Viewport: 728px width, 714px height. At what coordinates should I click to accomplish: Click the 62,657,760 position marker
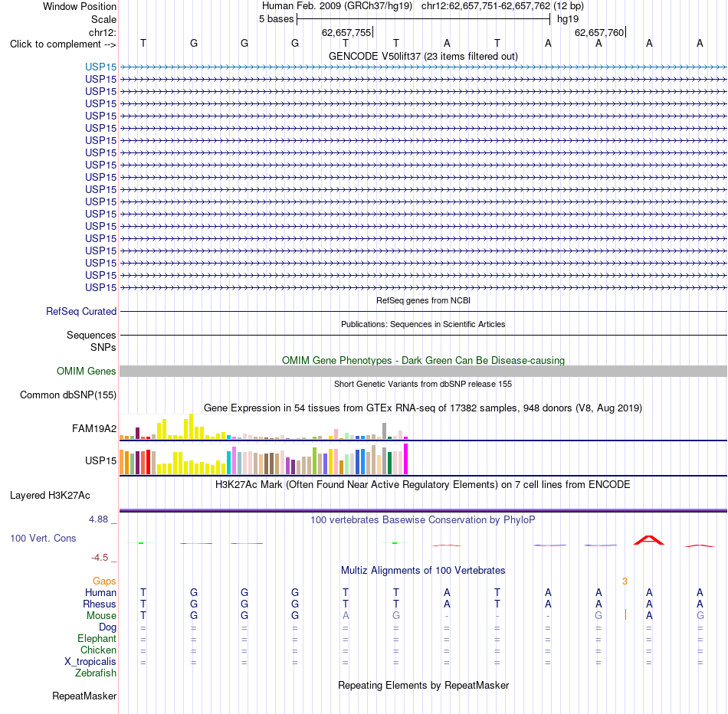pyautogui.click(x=600, y=32)
